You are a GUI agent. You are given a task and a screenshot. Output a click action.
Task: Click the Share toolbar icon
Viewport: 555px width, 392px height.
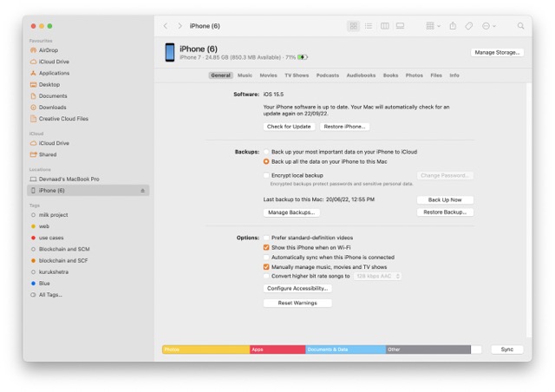[453, 26]
